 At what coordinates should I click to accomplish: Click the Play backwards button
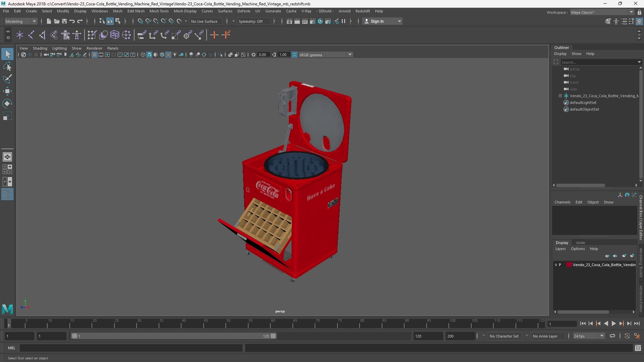[606, 324]
